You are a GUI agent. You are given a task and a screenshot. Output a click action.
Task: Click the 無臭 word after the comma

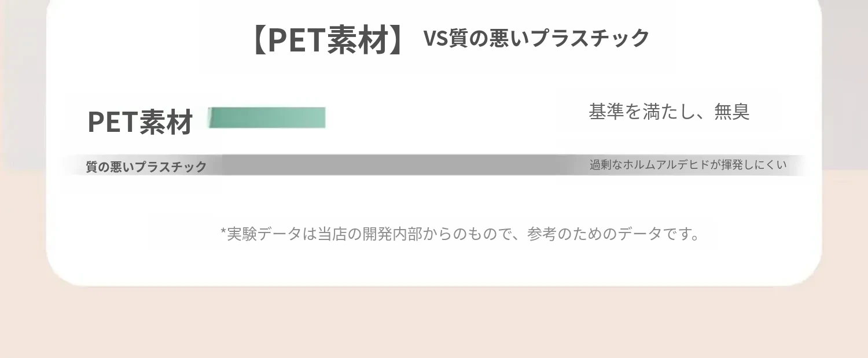pos(732,112)
